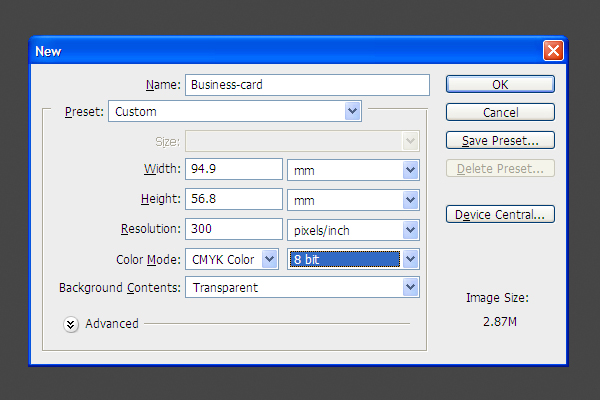Screen dimensions: 600x400
Task: Click the Image Size value 2.87M
Action: 500,322
